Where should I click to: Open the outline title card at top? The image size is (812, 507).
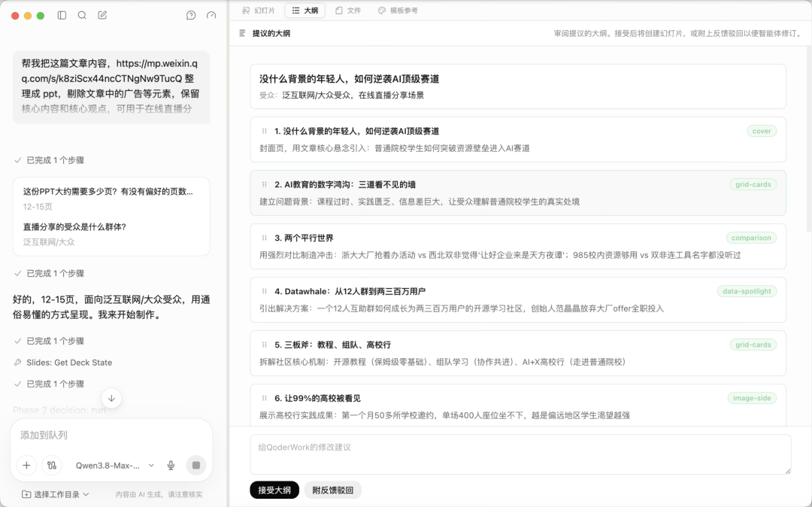tap(518, 87)
